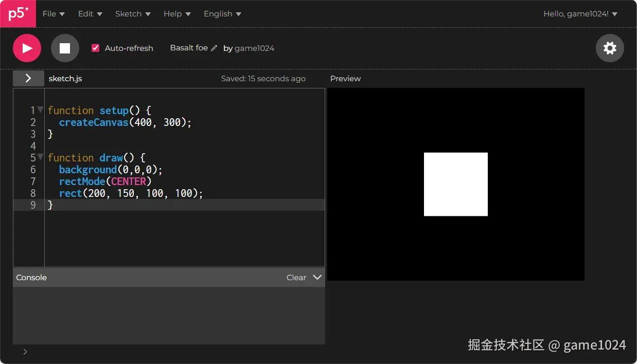Open the Edit menu
The width and height of the screenshot is (637, 364).
pos(90,14)
